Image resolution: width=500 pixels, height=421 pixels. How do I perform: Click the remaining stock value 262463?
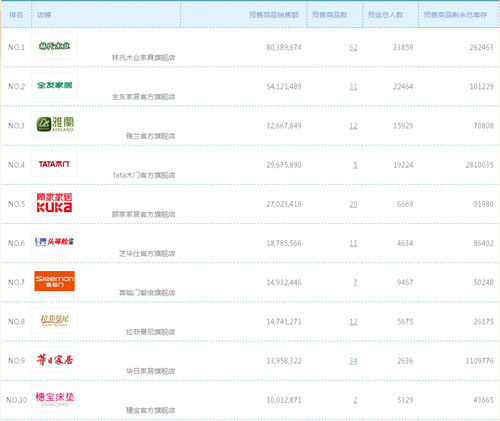[x=481, y=48]
